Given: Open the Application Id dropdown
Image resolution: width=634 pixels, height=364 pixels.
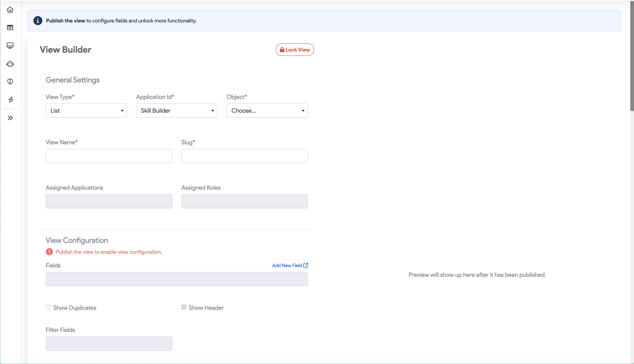Looking at the screenshot, I should pyautogui.click(x=177, y=111).
